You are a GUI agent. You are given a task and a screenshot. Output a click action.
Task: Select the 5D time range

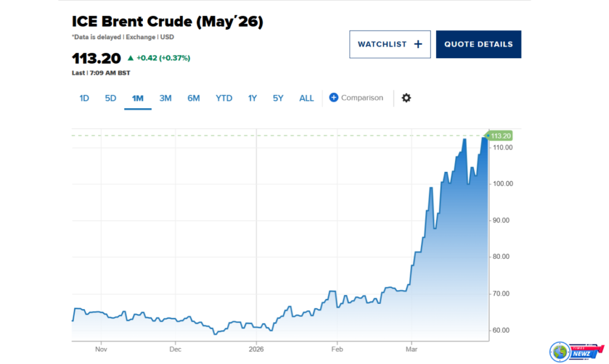coord(111,98)
